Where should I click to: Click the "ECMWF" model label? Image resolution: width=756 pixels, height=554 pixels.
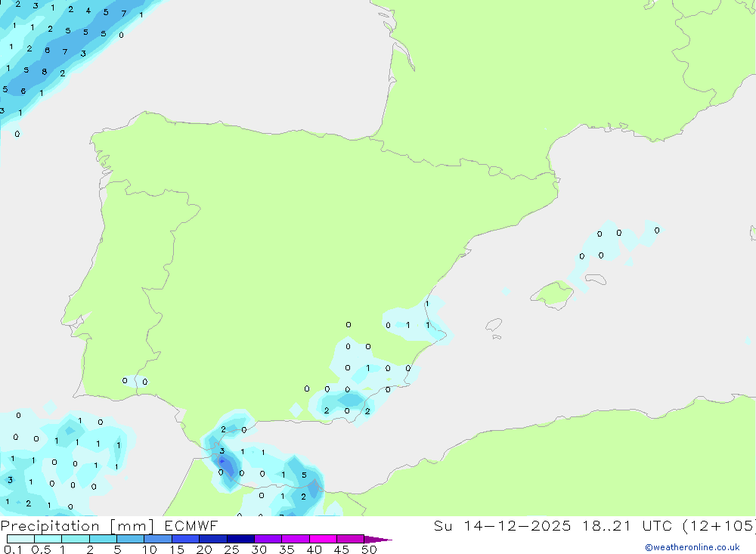191,525
